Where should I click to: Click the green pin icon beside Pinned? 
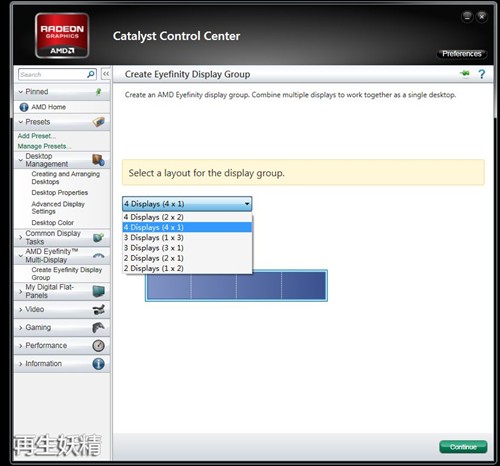[x=98, y=92]
